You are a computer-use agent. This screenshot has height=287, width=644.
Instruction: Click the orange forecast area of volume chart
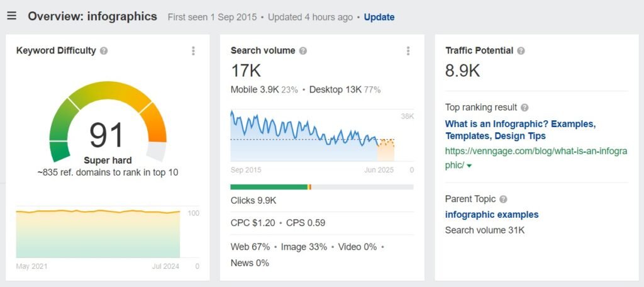pos(386,150)
